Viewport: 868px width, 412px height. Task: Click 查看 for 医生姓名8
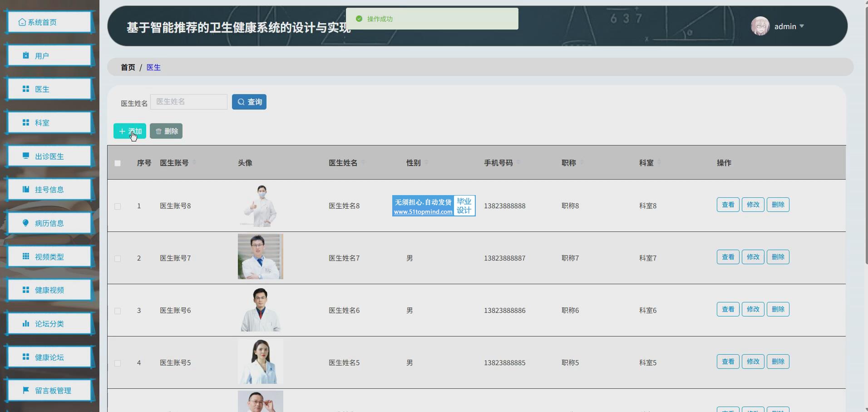pyautogui.click(x=728, y=205)
